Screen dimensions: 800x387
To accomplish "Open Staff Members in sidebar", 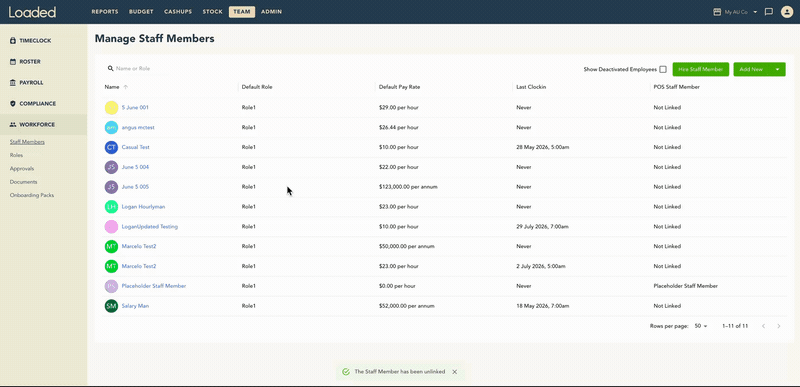I will pyautogui.click(x=27, y=142).
